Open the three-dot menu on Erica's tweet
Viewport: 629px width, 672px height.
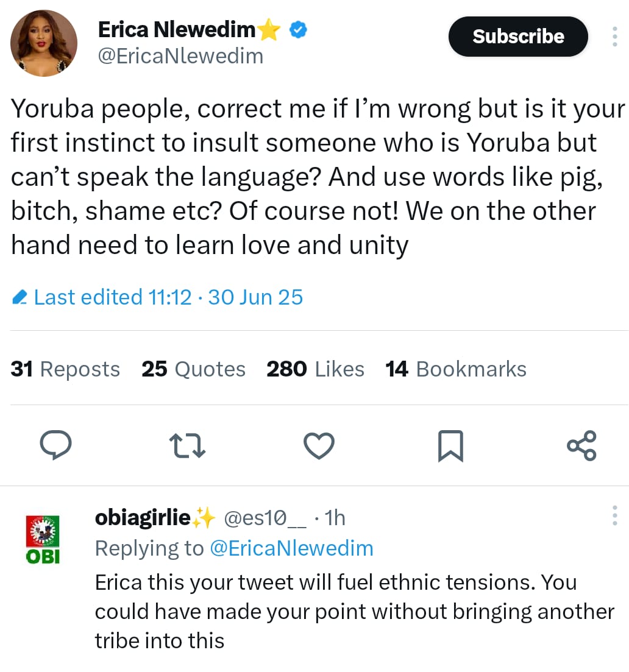(x=614, y=37)
